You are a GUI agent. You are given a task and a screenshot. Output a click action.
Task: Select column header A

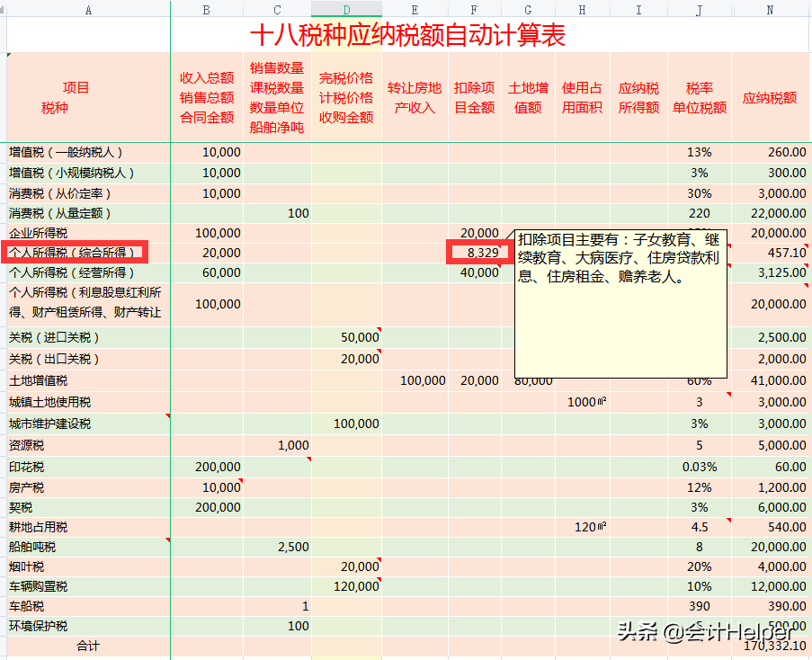coord(87,9)
